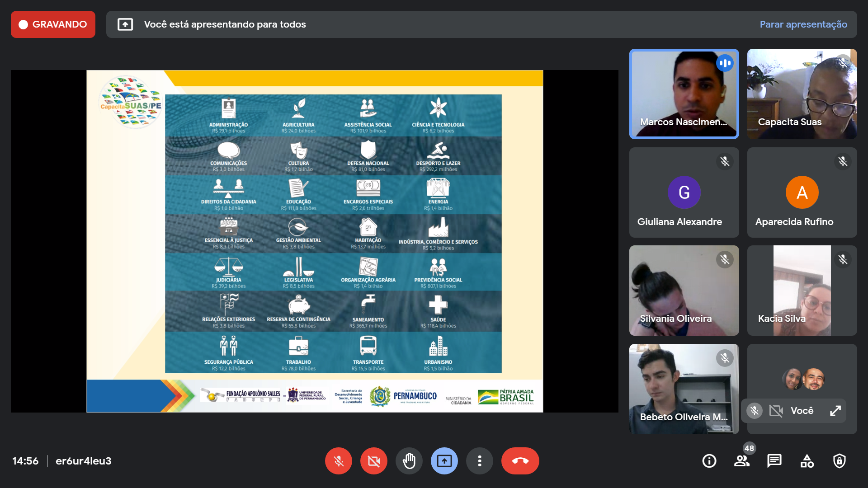
Task: Select Kacia Silva's video tile
Action: pos(802,290)
